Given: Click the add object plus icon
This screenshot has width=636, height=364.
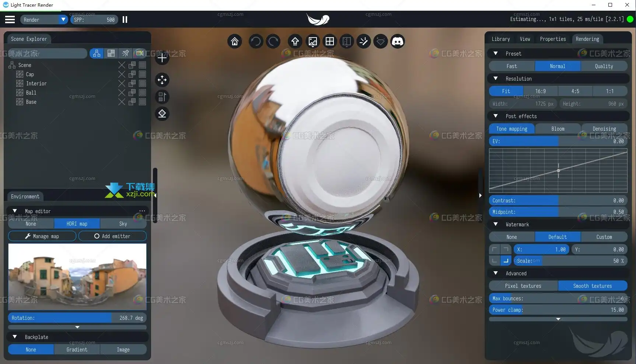Looking at the screenshot, I should click(x=162, y=58).
